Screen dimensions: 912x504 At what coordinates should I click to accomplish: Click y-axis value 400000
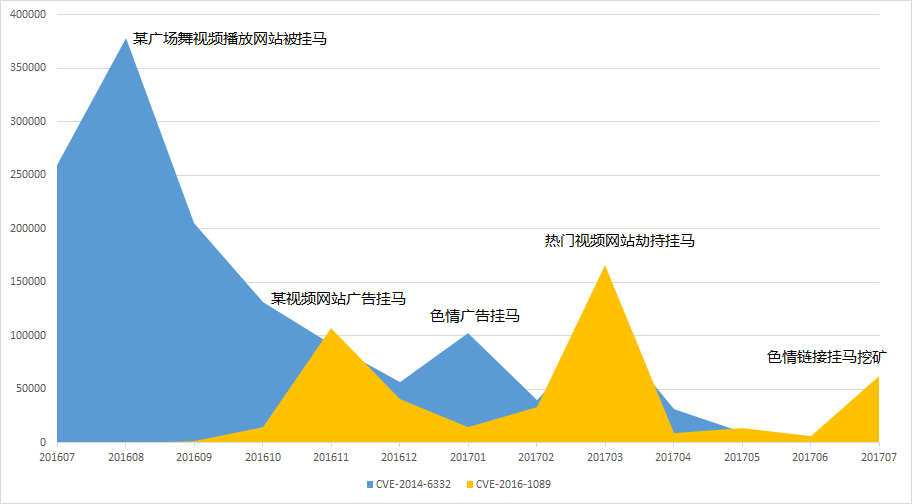click(28, 15)
